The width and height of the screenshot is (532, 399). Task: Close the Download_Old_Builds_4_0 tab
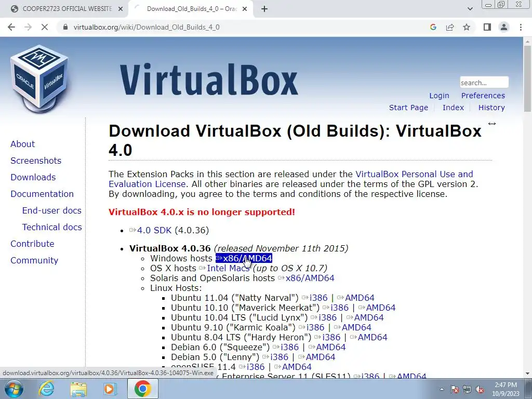point(245,9)
